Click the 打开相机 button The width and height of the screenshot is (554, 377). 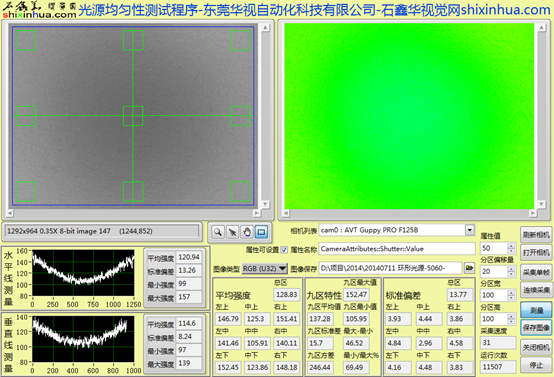pos(536,253)
